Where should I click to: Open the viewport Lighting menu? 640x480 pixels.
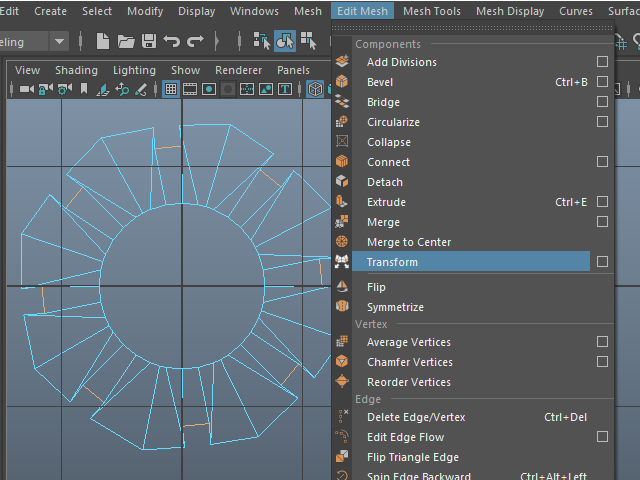click(x=134, y=70)
